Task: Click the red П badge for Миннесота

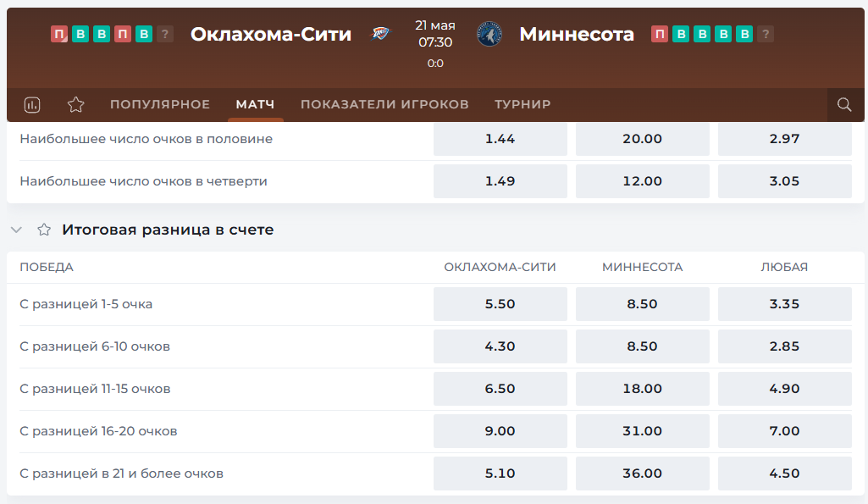Action: (x=660, y=35)
